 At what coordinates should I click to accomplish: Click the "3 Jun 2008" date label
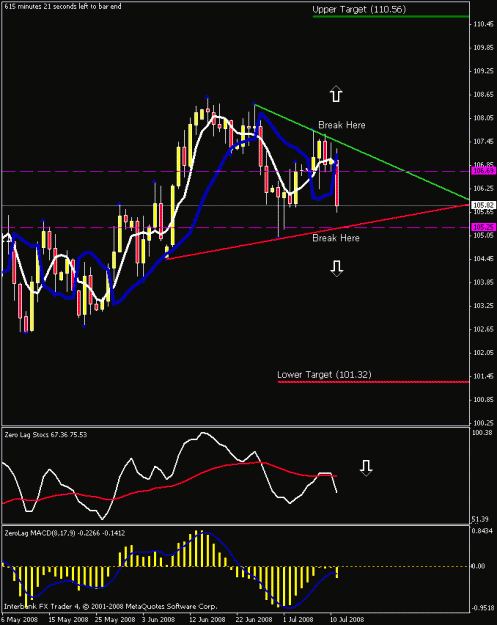159,619
